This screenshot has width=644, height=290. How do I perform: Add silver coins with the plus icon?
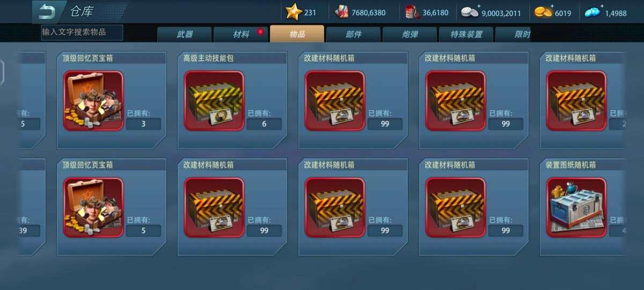(x=479, y=6)
